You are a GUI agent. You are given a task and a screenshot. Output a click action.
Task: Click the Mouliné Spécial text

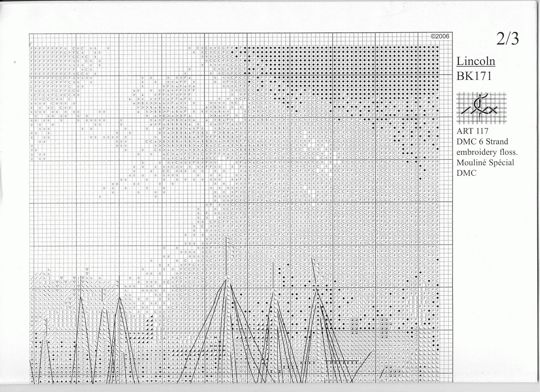485,163
